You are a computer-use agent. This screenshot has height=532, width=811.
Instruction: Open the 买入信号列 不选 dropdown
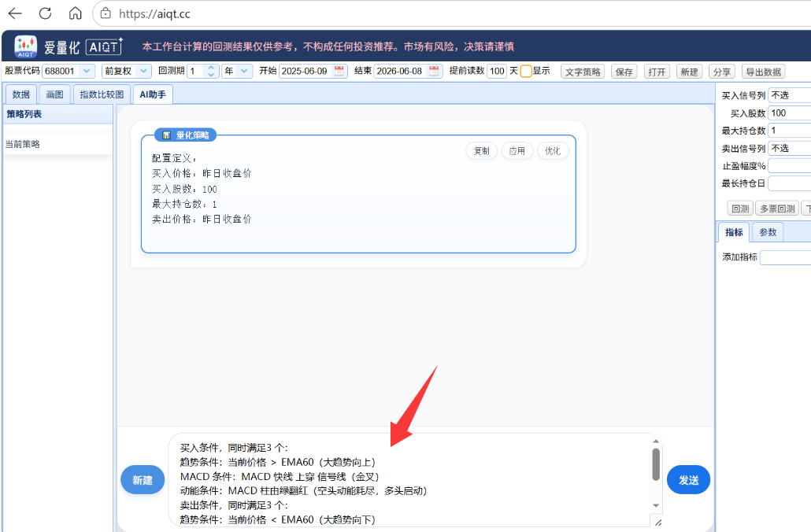pos(789,95)
